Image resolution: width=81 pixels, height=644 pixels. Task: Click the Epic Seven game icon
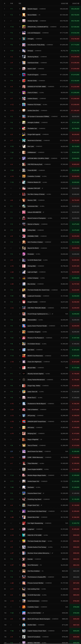point(24,350)
